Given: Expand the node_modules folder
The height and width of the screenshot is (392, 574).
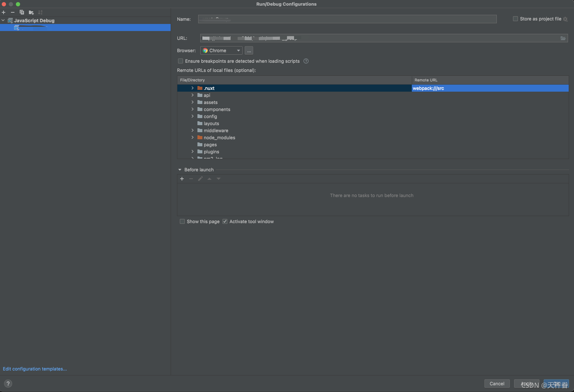Looking at the screenshot, I should [193, 137].
